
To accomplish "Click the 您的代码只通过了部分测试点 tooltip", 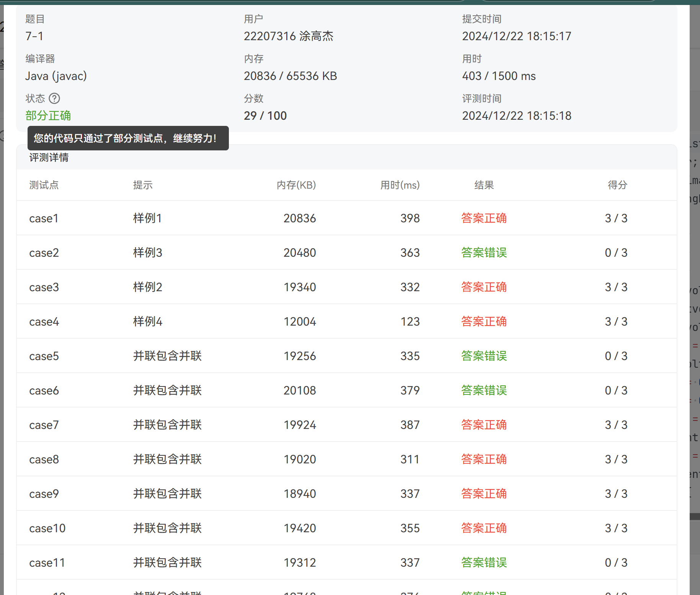I will (128, 138).
